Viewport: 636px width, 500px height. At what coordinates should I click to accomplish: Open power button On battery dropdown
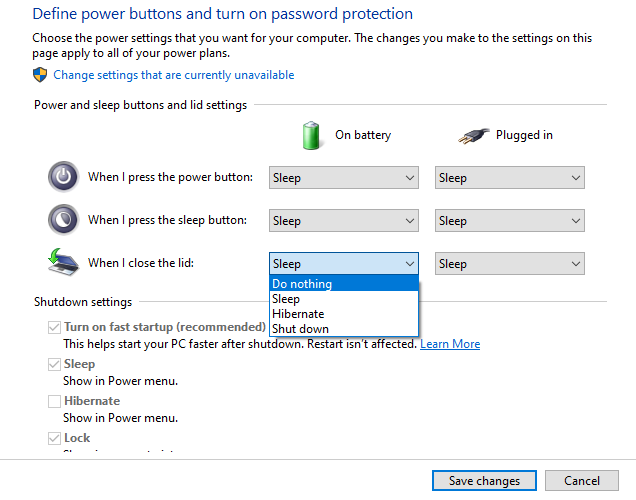344,178
